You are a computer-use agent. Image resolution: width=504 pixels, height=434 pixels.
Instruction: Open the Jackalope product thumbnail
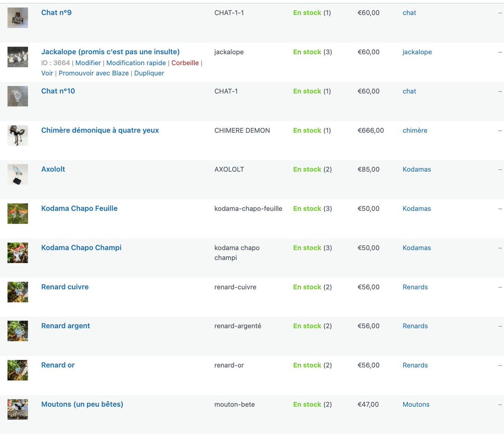coord(18,57)
